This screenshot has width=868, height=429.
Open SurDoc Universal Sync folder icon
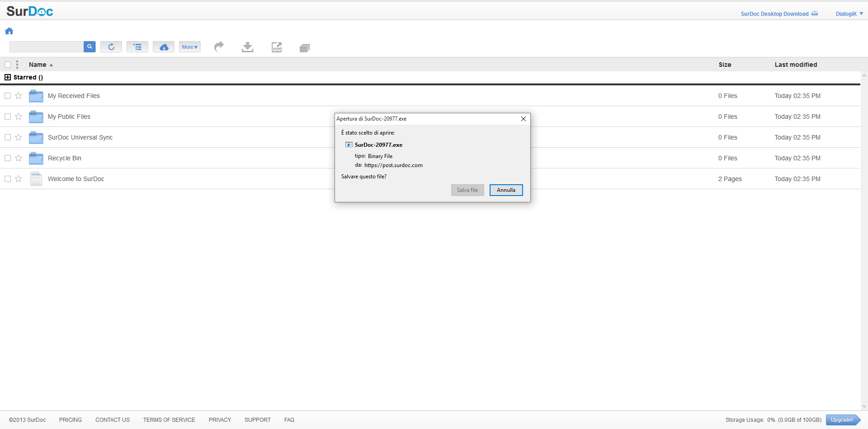pos(36,137)
